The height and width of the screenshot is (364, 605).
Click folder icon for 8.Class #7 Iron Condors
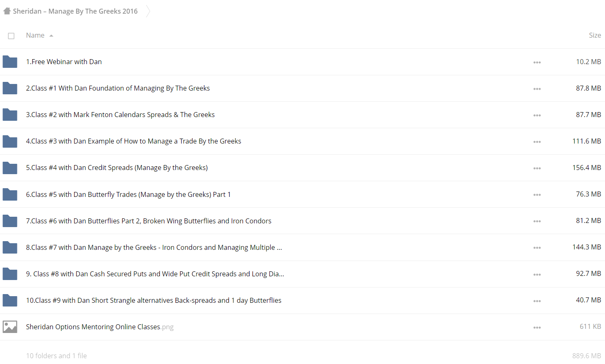(x=10, y=247)
